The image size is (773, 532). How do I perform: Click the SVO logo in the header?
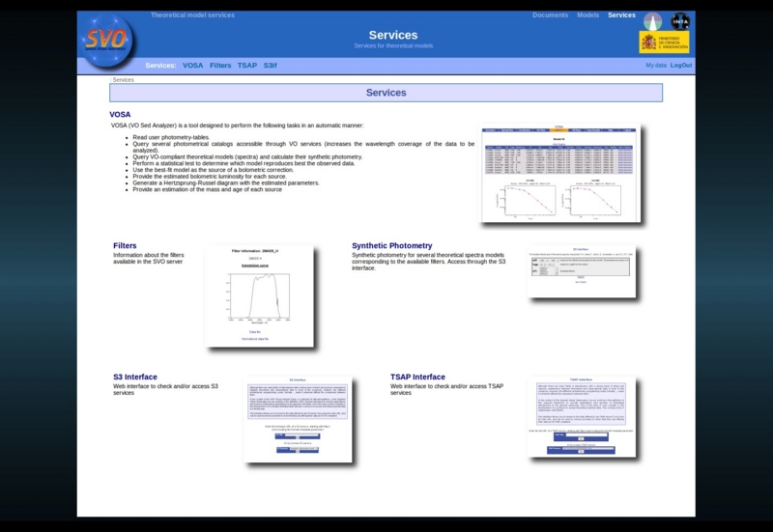[x=107, y=41]
